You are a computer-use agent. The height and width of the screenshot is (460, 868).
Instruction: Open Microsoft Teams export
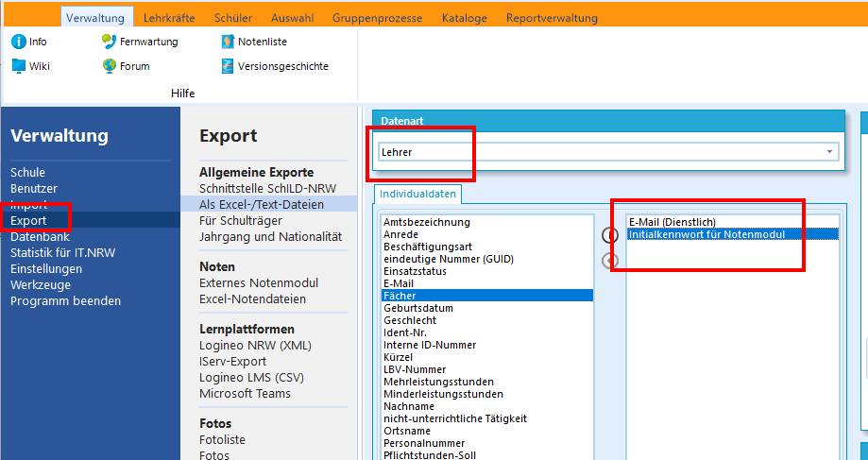[x=245, y=394]
